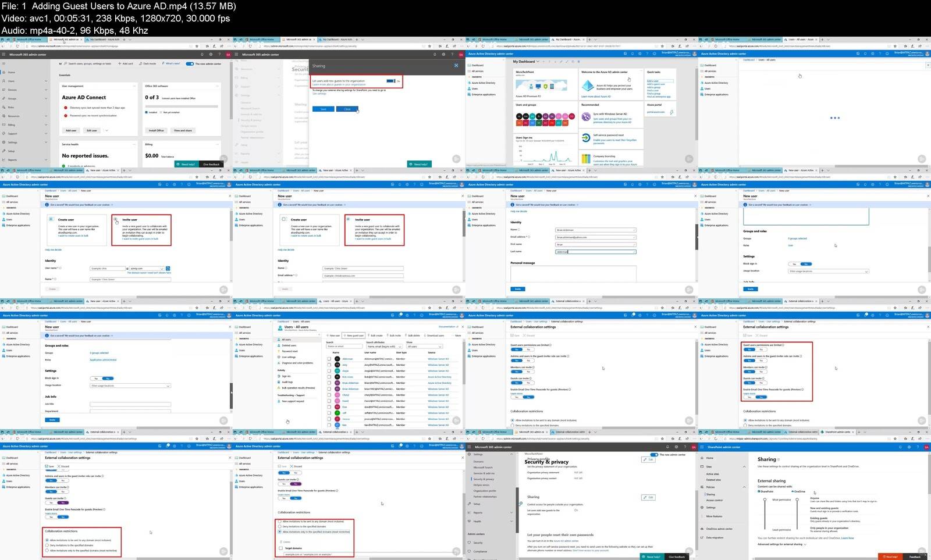Click the OneDrive permissiveness slider handle
The width and height of the screenshot is (931, 560).
click(x=797, y=499)
